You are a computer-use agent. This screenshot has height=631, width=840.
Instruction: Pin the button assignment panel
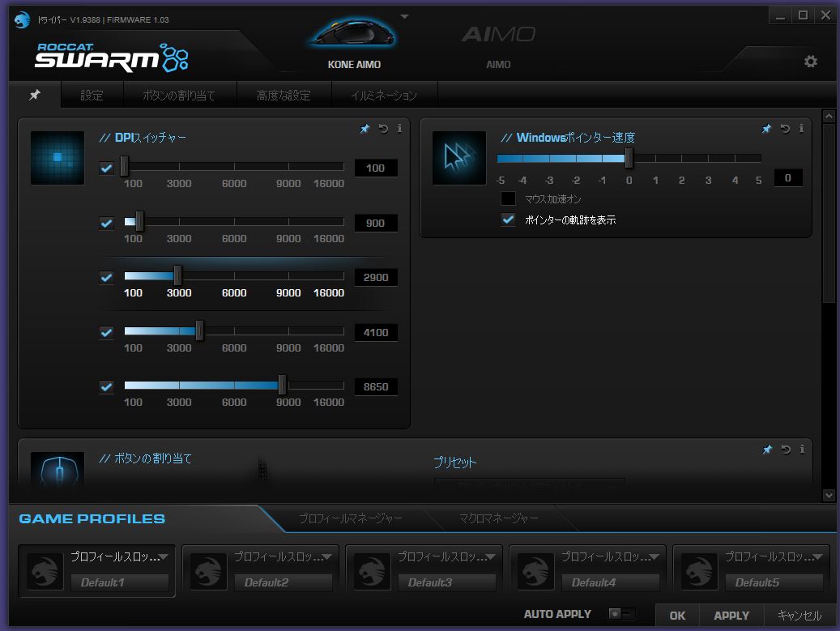click(x=768, y=450)
